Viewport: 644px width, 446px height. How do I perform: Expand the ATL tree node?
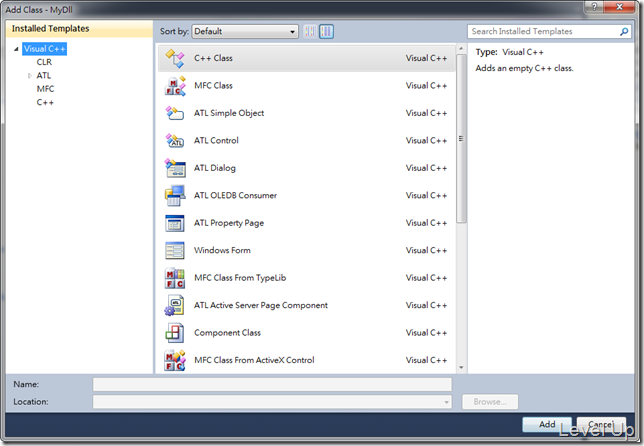(30, 76)
